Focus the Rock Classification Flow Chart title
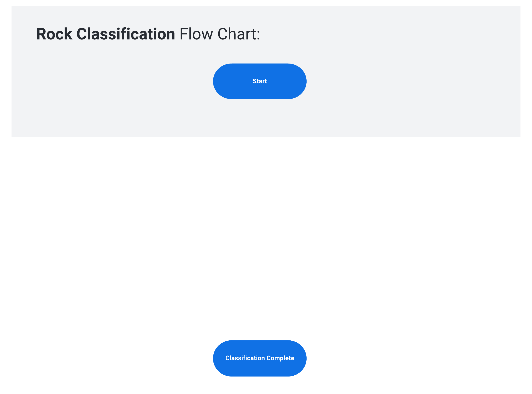532x394 pixels. [148, 34]
